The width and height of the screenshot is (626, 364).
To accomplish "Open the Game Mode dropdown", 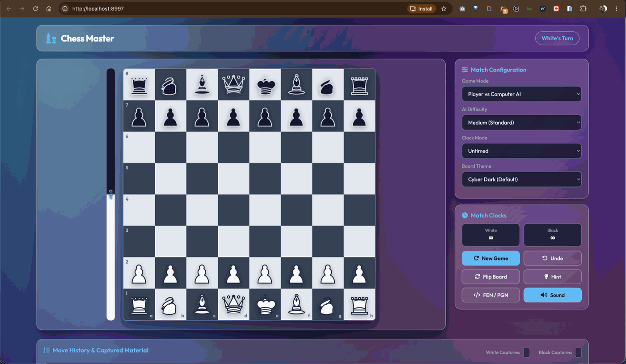I will [522, 94].
